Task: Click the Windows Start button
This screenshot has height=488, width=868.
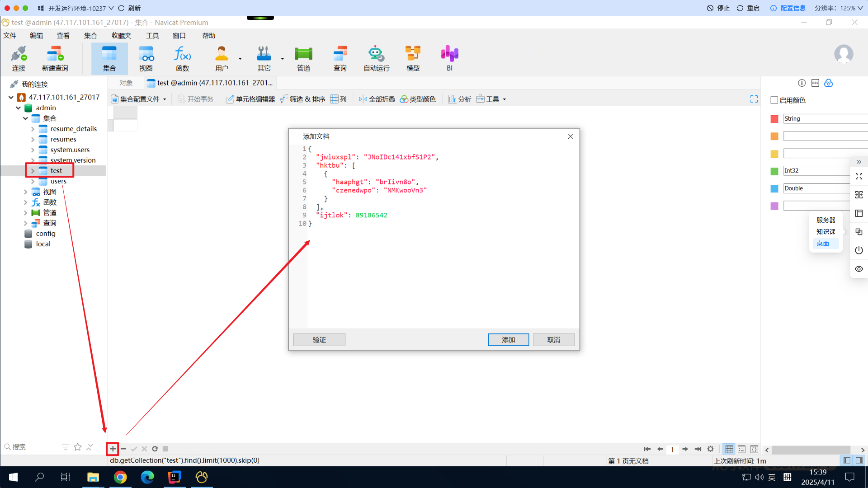Action: coord(13,477)
